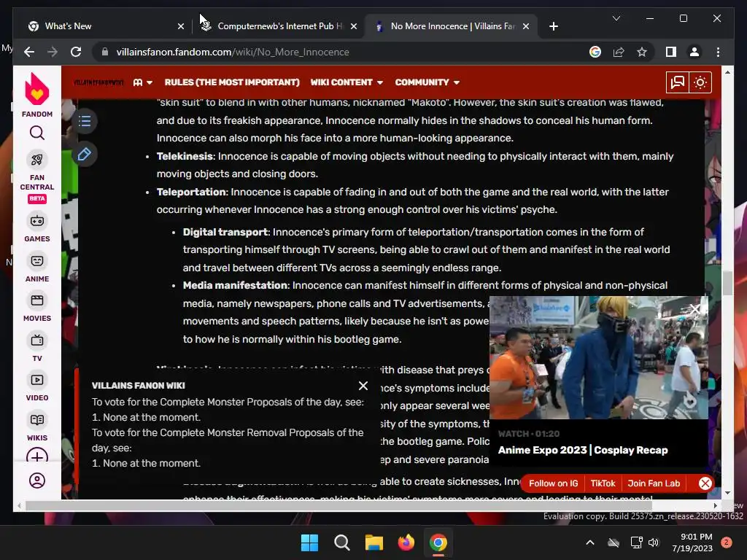This screenshot has width=747, height=560.
Task: Start a new wiki plus icon
Action: click(x=36, y=456)
